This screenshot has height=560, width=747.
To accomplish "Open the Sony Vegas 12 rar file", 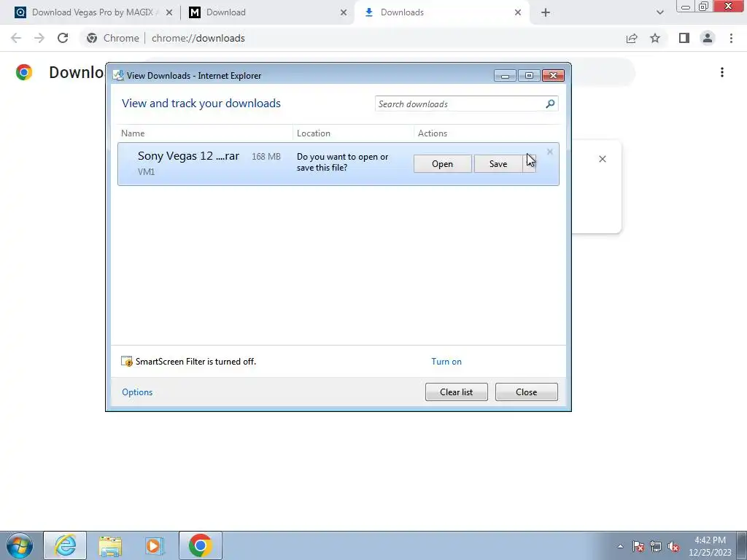I will (442, 164).
